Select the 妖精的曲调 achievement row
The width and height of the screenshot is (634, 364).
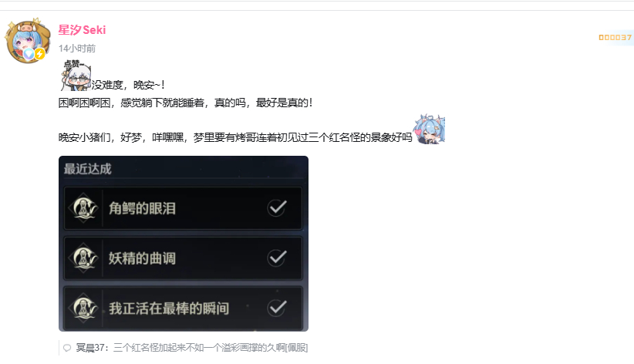[x=183, y=258]
